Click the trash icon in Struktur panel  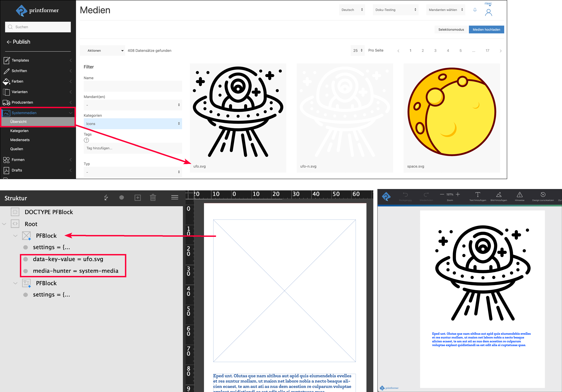153,197
